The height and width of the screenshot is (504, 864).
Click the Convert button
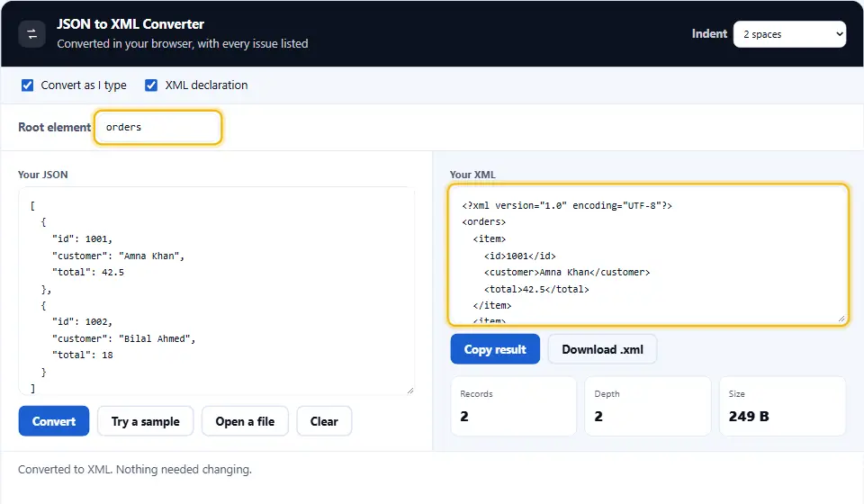pos(53,421)
